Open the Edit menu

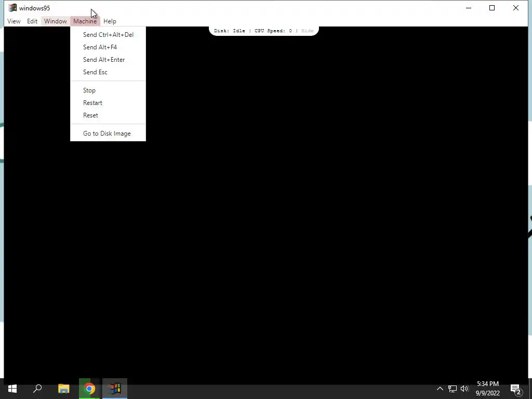tap(32, 21)
